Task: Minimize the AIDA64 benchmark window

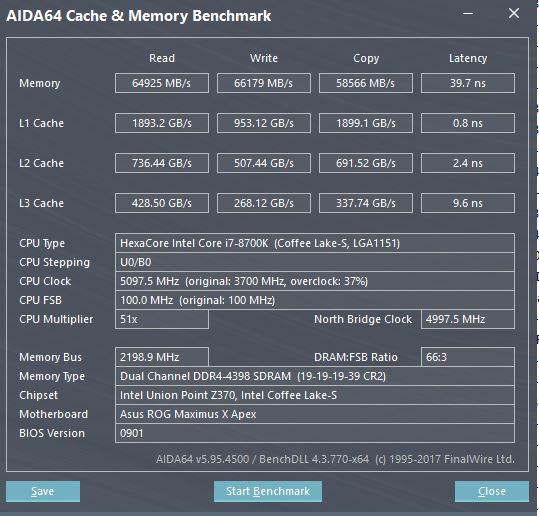Action: [x=468, y=14]
